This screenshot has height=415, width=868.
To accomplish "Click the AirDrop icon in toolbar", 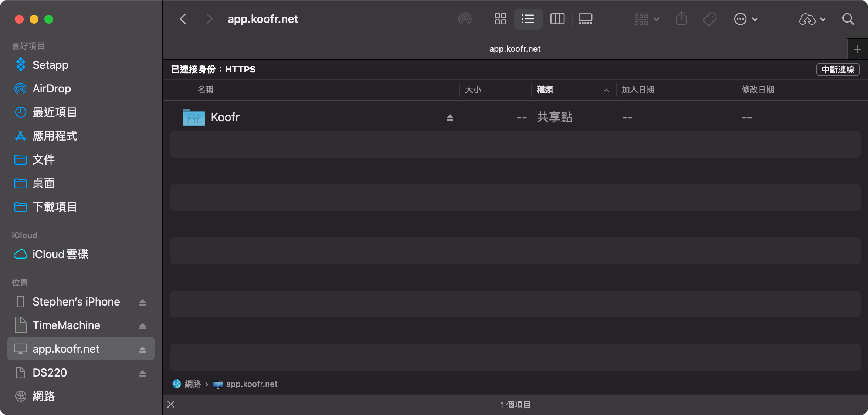I will [465, 19].
